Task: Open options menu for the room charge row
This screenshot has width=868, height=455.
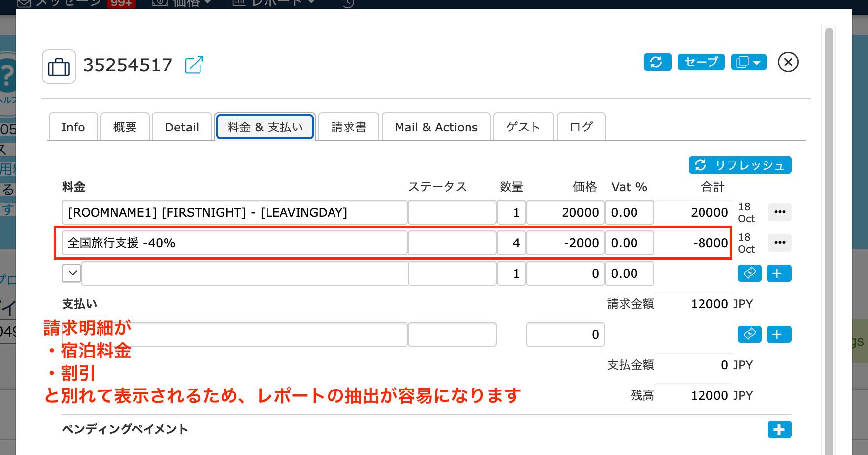Action: click(x=779, y=212)
